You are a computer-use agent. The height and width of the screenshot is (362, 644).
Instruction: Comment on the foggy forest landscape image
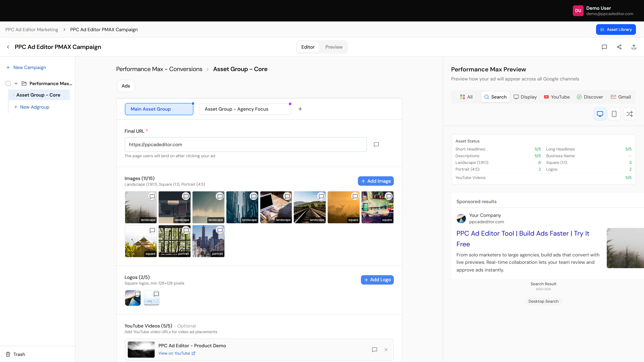point(152,196)
